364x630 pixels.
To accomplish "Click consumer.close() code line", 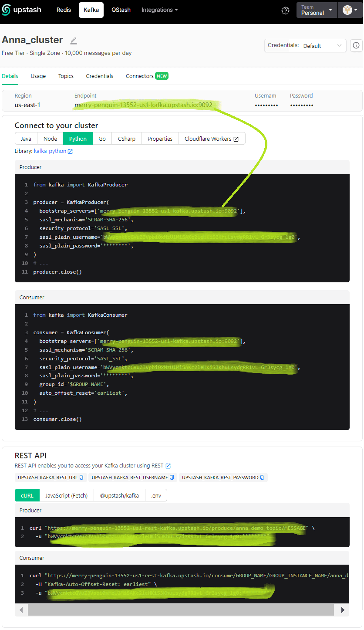I will pyautogui.click(x=57, y=419).
